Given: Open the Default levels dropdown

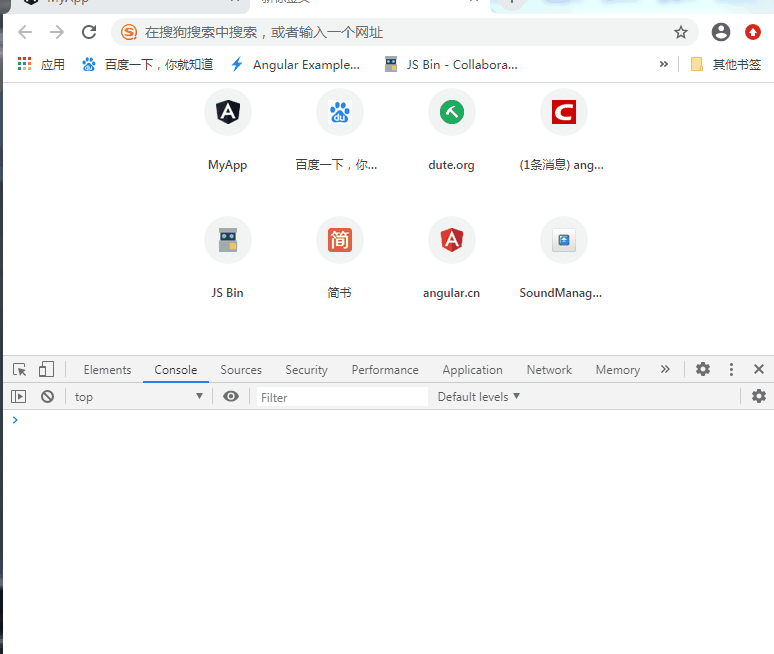Looking at the screenshot, I should (478, 397).
